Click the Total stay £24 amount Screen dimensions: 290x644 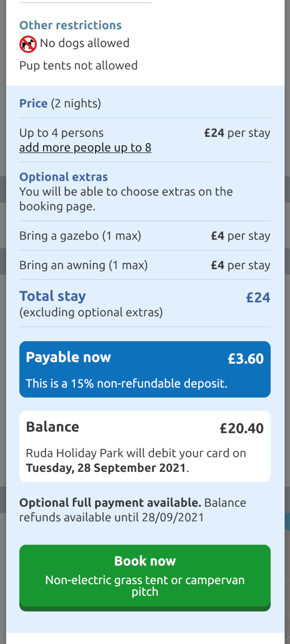tap(258, 297)
